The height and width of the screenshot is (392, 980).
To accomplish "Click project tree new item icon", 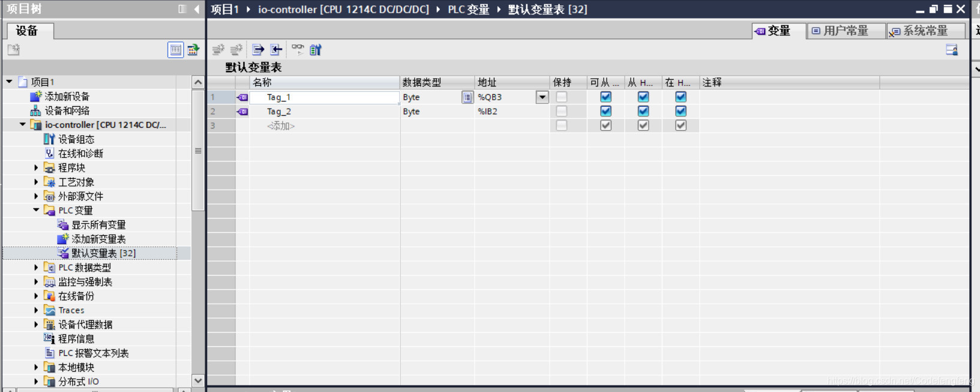I will tap(14, 50).
